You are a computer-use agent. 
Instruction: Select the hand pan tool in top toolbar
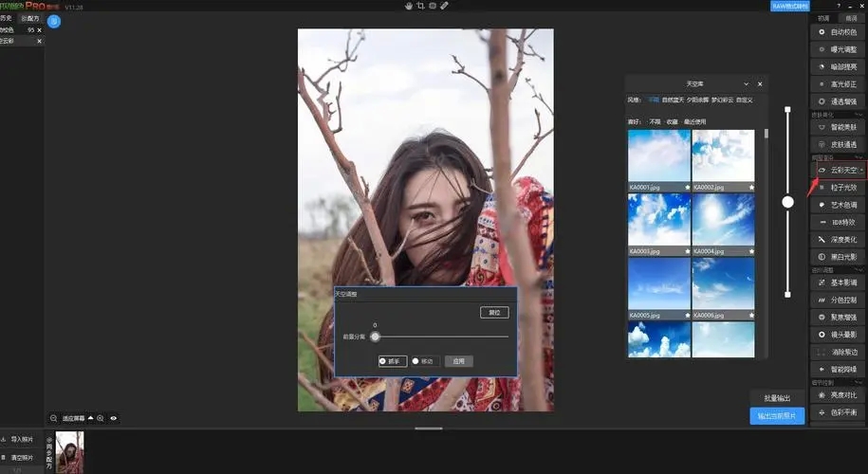[409, 6]
